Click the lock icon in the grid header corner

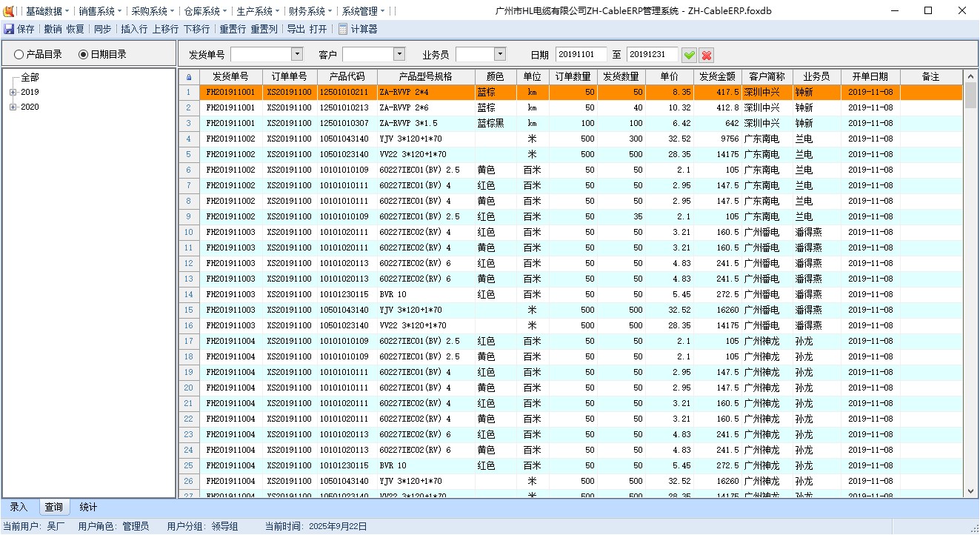[x=189, y=77]
